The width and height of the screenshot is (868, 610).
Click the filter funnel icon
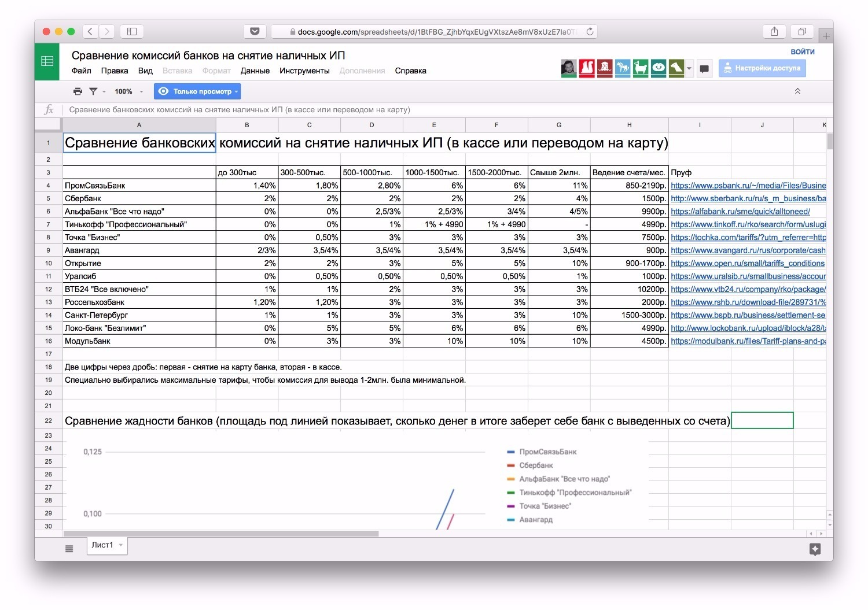coord(93,91)
